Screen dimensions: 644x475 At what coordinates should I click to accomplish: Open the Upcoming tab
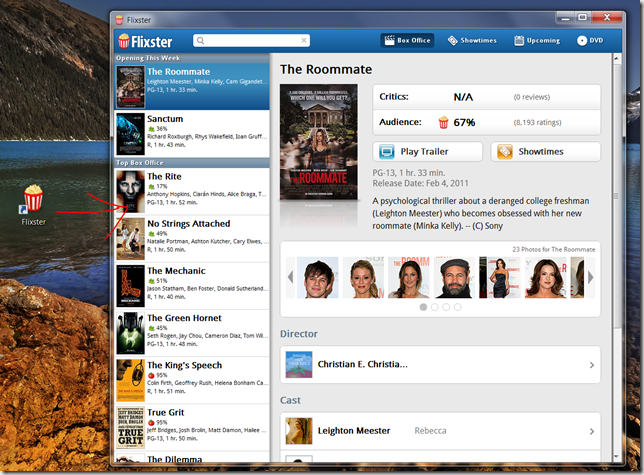[537, 40]
